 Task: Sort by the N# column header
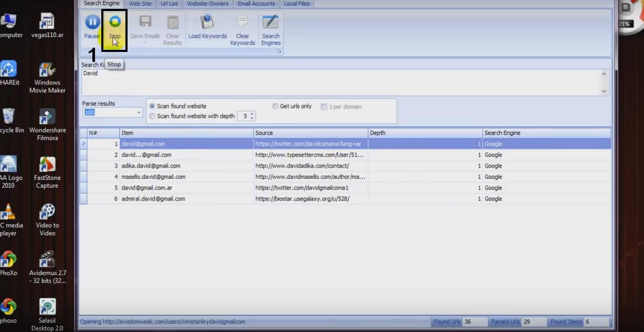103,133
